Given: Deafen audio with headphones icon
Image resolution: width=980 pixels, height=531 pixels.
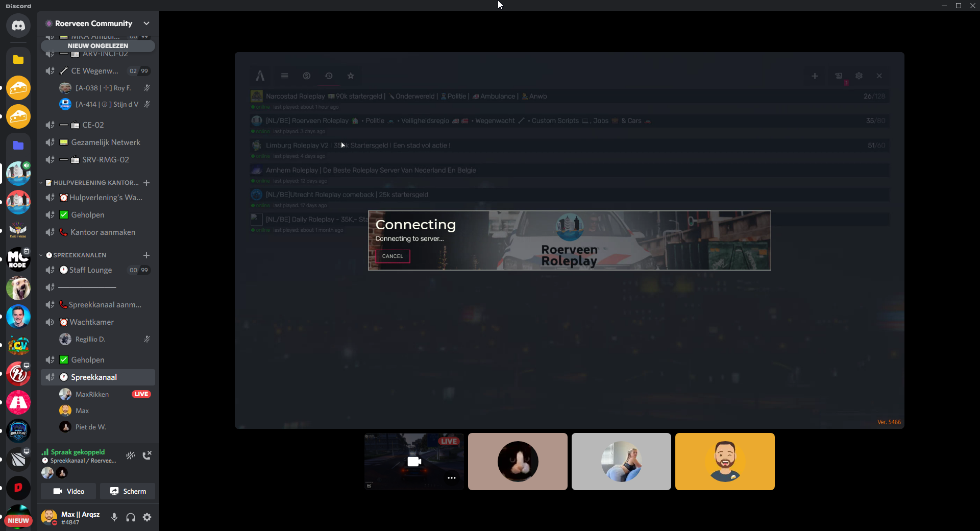Looking at the screenshot, I should tap(131, 517).
